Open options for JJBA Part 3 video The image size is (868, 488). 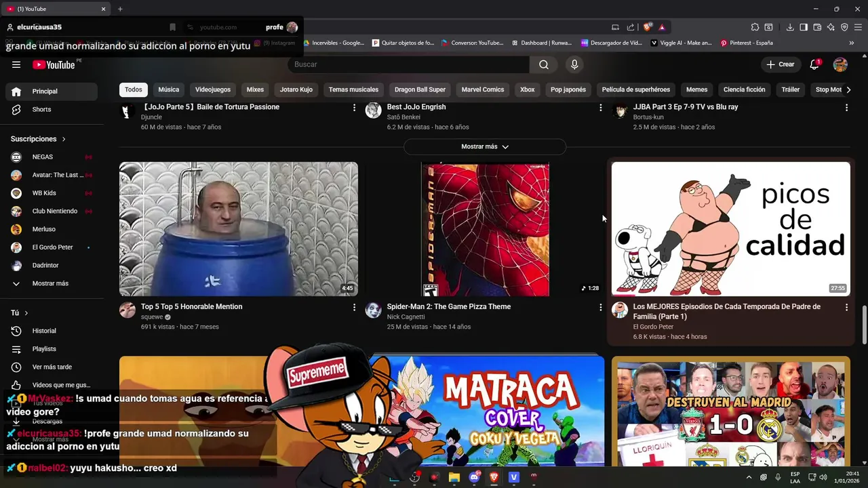(846, 107)
